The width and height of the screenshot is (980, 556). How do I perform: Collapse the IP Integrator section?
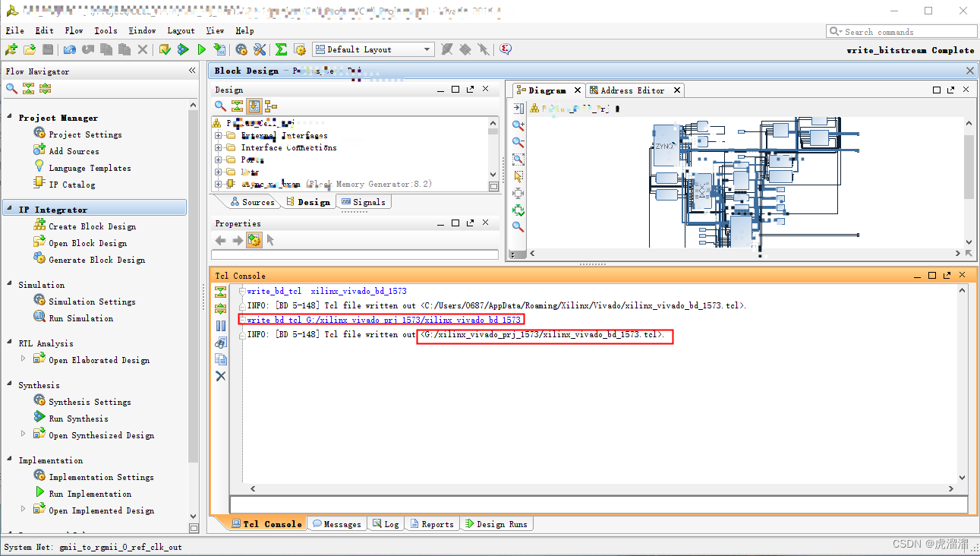[9, 207]
